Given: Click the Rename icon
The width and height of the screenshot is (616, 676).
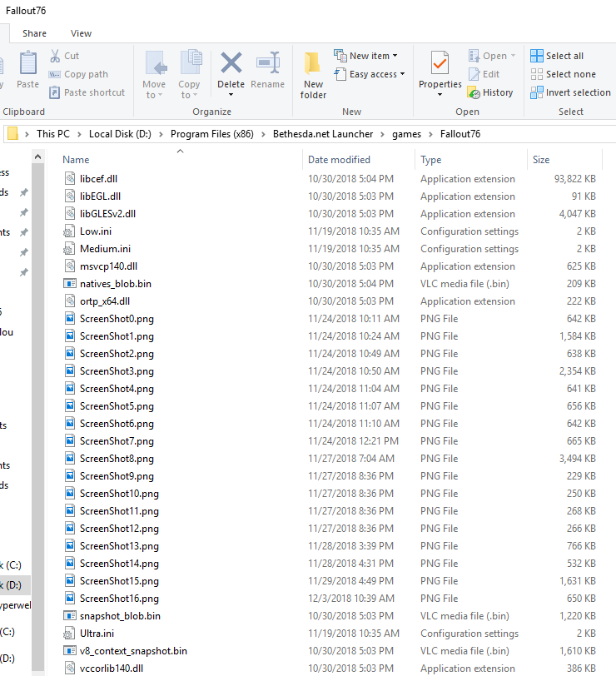Looking at the screenshot, I should click(268, 63).
